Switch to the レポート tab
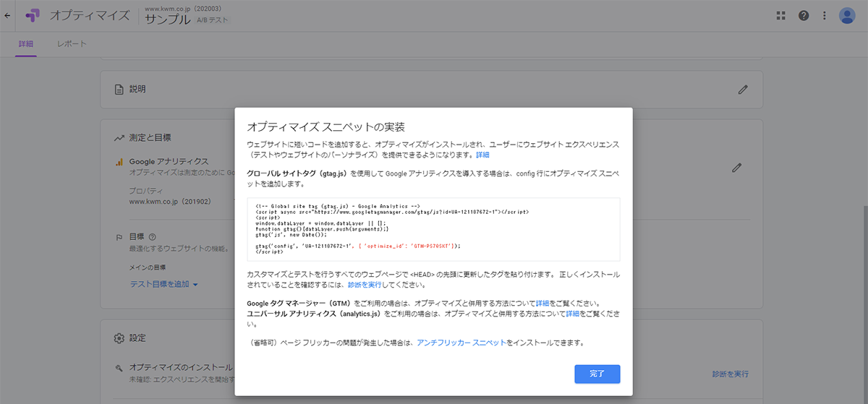This screenshot has width=868, height=404. [72, 44]
